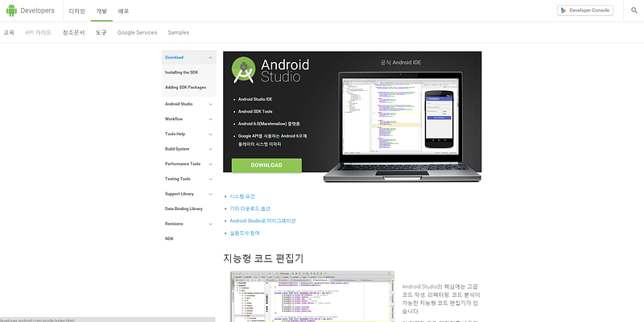This screenshot has width=644, height=322.
Task: Click the Android Studio IDE bullet text
Action: [255, 99]
